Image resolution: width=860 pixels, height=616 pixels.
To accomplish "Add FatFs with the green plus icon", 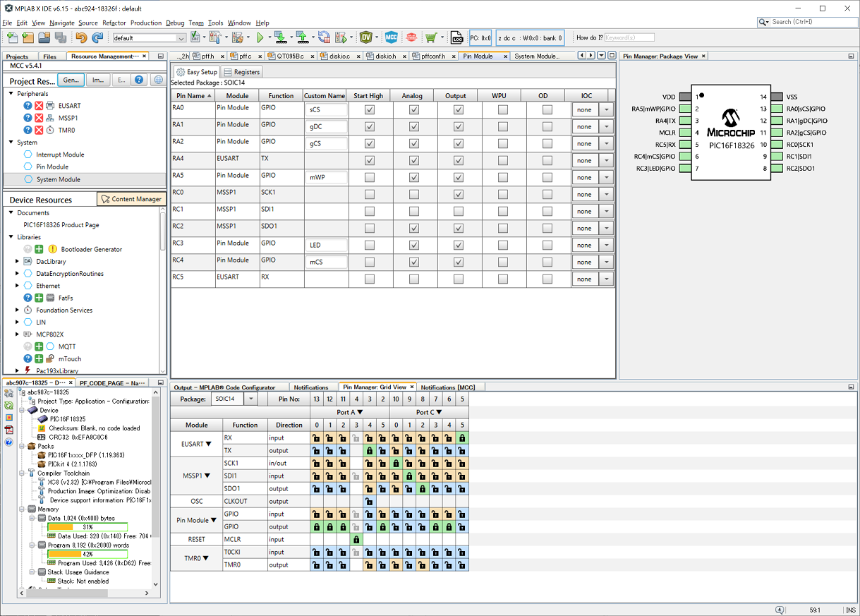I will [40, 298].
